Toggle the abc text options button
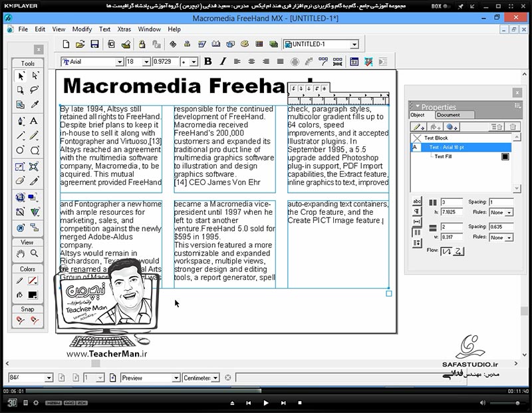532x413 pixels. (417, 201)
